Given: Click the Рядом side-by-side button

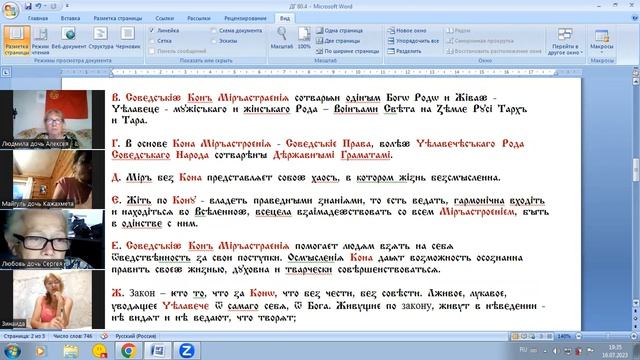Looking at the screenshot, I should pyautogui.click(x=458, y=31).
